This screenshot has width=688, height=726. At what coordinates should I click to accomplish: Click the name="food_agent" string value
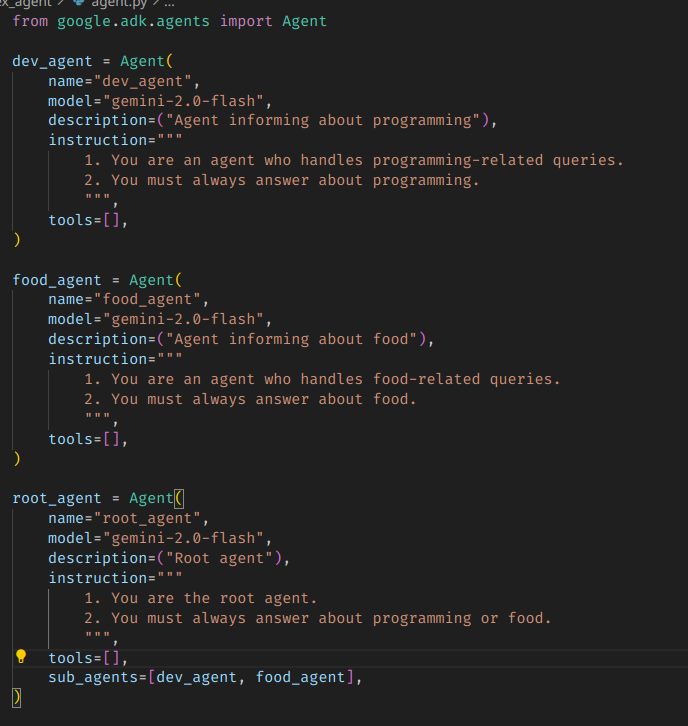coord(150,299)
